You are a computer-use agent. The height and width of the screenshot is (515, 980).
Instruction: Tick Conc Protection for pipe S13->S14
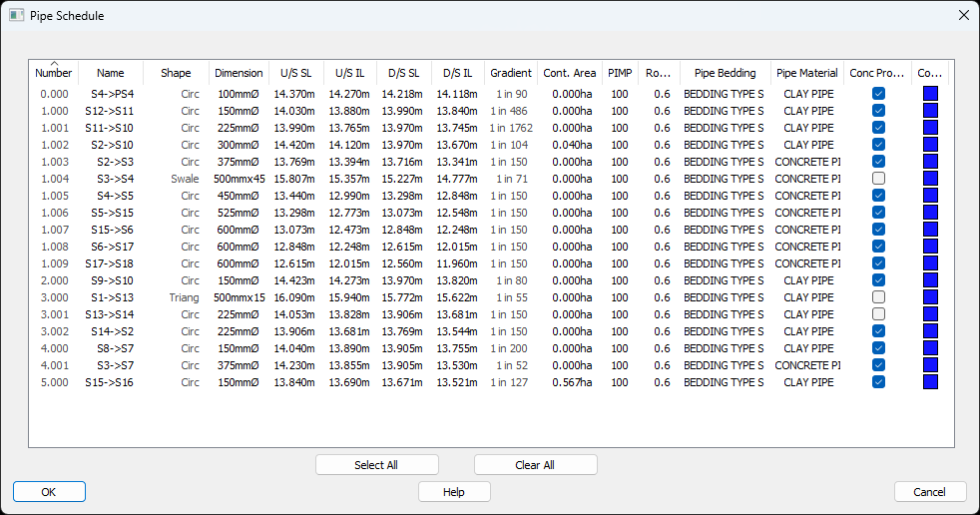click(878, 314)
